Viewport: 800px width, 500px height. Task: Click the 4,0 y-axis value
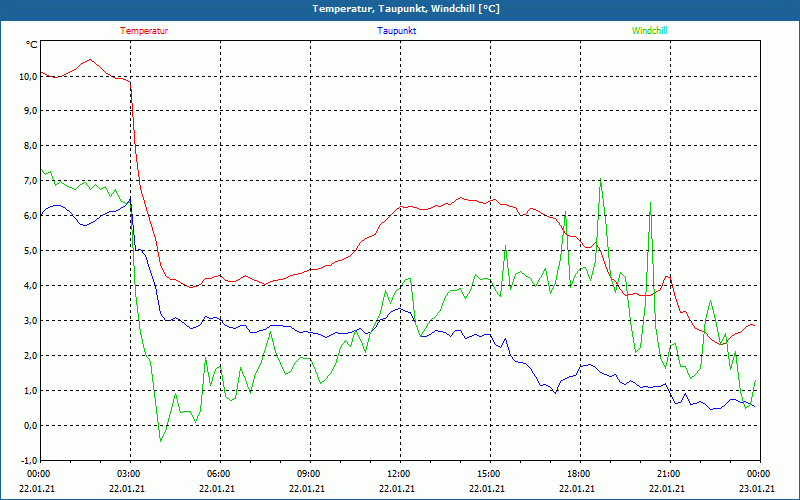pyautogui.click(x=30, y=286)
